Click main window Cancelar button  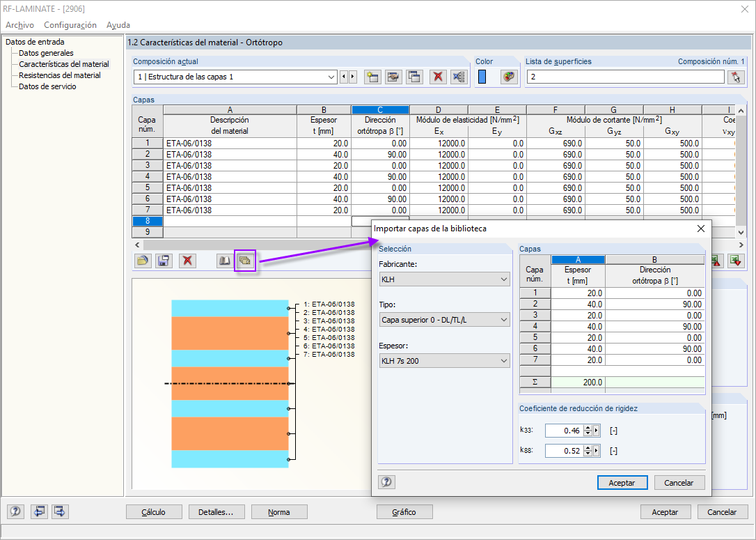pos(722,512)
